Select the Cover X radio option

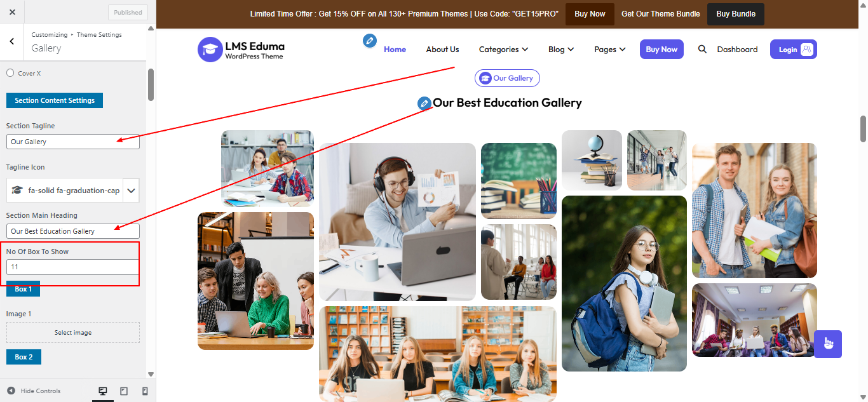coord(10,72)
